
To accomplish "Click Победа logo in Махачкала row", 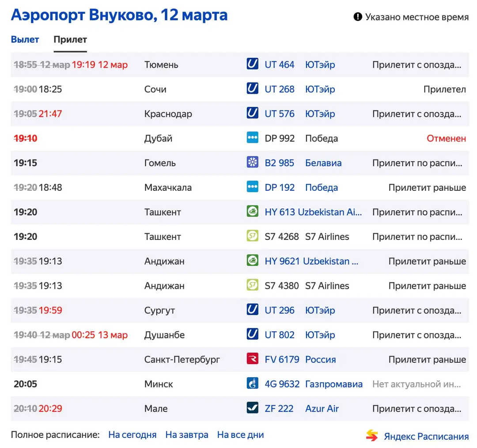I will [252, 187].
